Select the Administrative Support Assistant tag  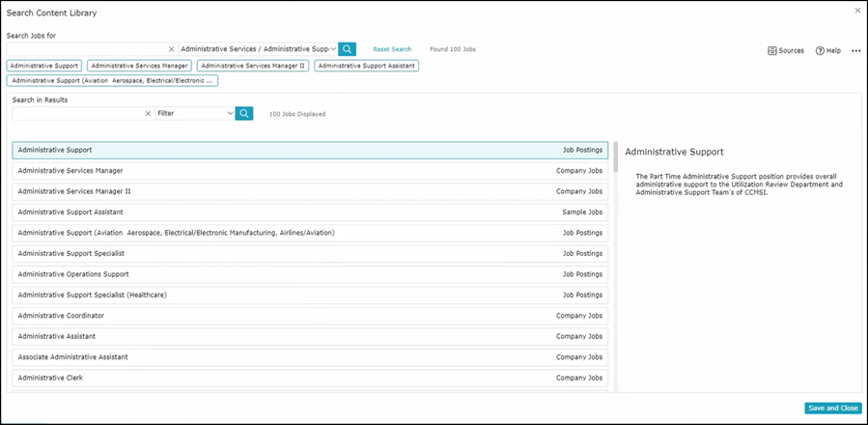[366, 66]
